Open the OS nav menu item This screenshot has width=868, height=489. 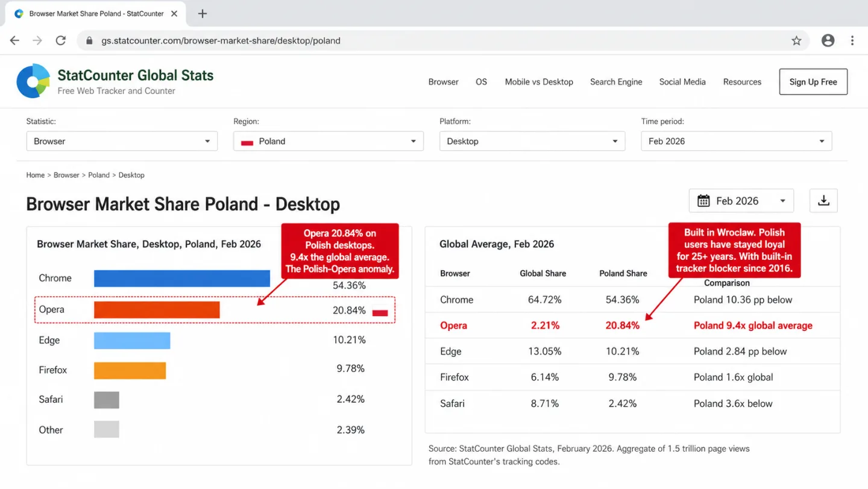[481, 82]
